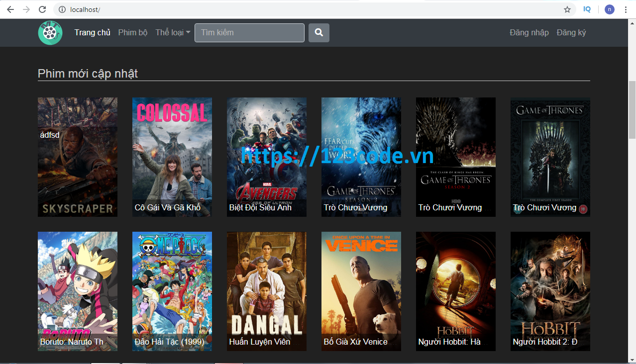Click the Avengers Age of Ultron poster
636x364 pixels.
click(267, 157)
